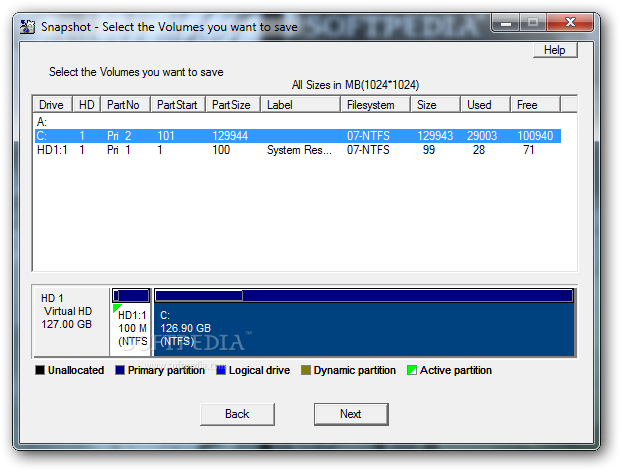Sort list by PartSize column

(232, 105)
